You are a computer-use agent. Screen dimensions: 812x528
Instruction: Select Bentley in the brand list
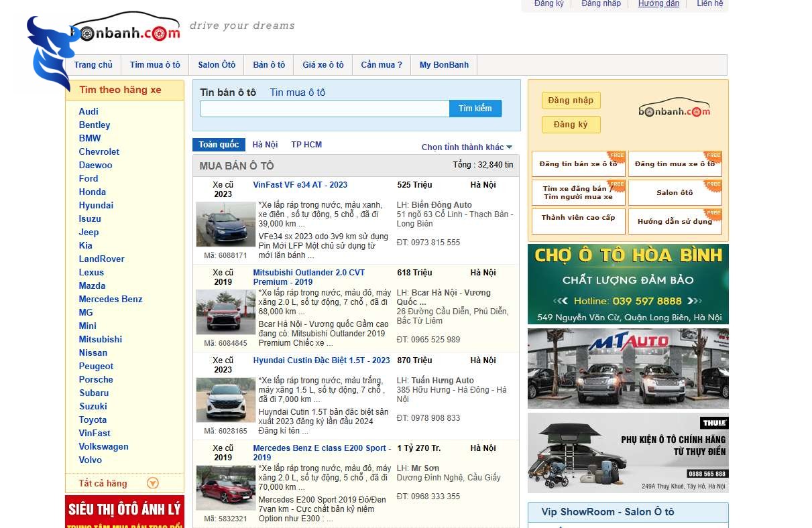point(95,125)
